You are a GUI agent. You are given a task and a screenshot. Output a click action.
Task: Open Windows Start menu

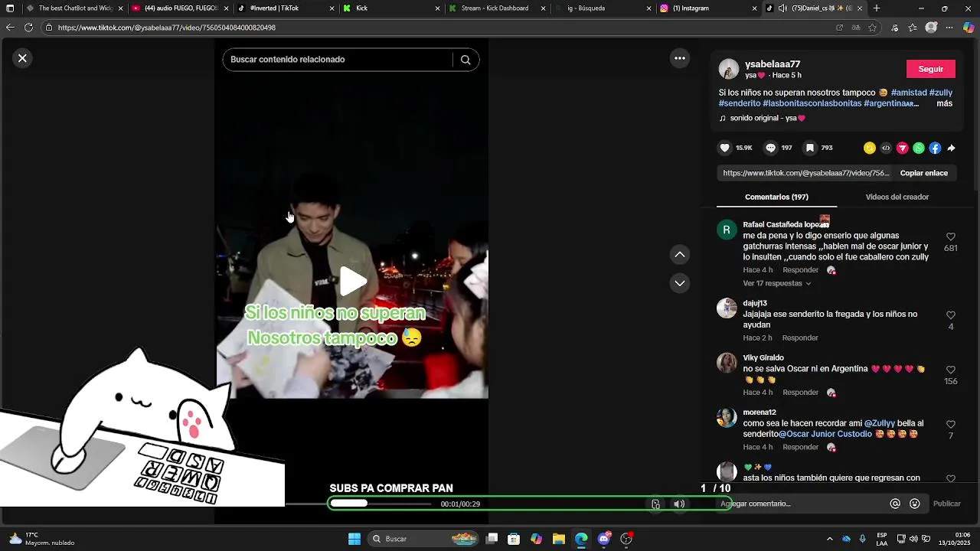tap(354, 539)
